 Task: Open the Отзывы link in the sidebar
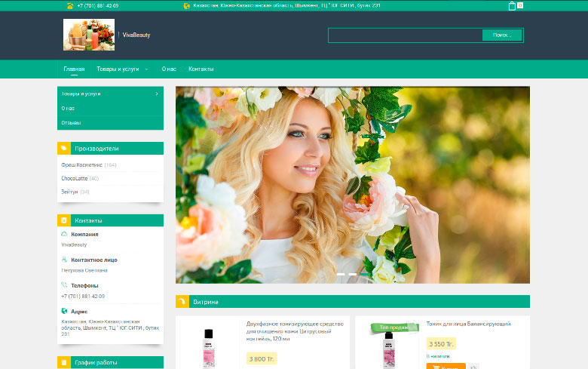click(x=72, y=123)
